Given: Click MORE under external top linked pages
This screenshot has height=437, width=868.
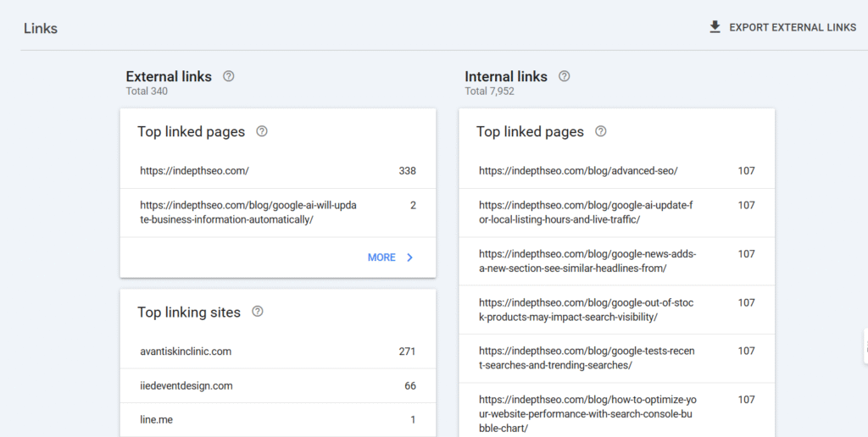Looking at the screenshot, I should click(381, 257).
